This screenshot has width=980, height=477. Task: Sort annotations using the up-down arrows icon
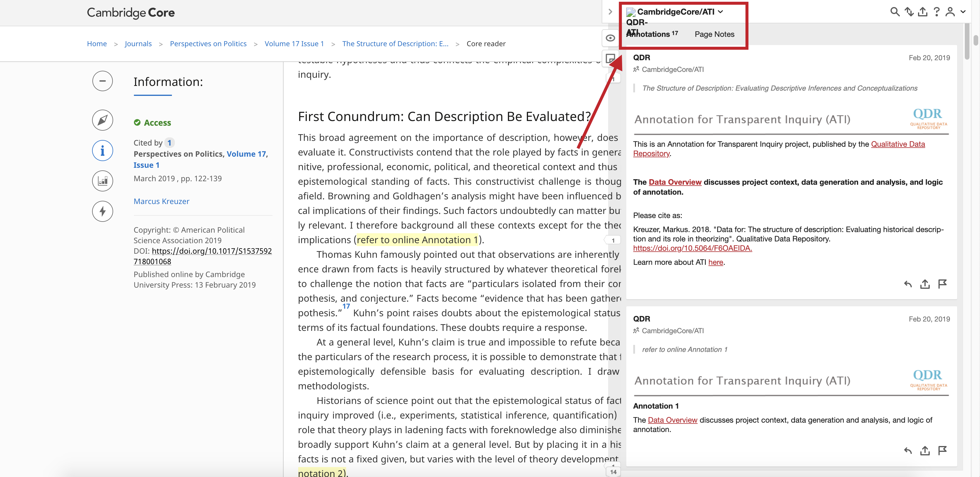909,12
